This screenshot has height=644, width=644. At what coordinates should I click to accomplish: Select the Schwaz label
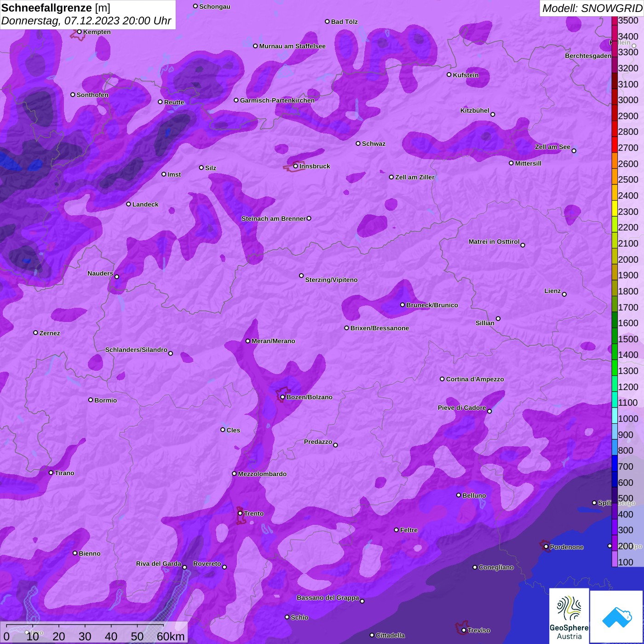click(x=374, y=144)
